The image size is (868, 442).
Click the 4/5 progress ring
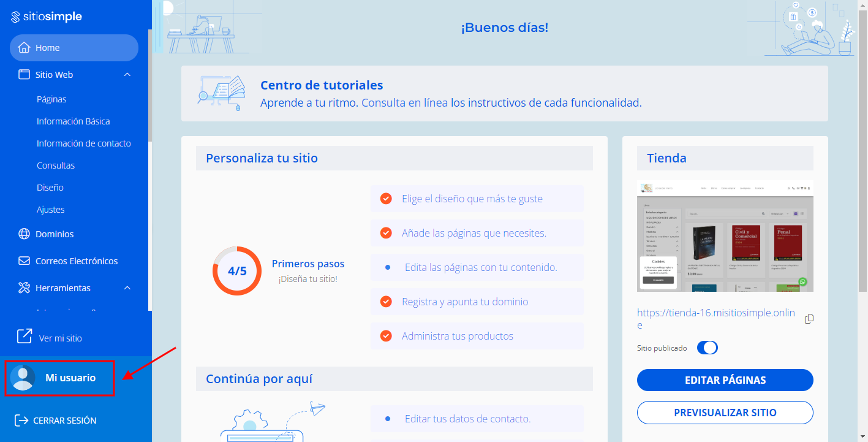point(237,271)
